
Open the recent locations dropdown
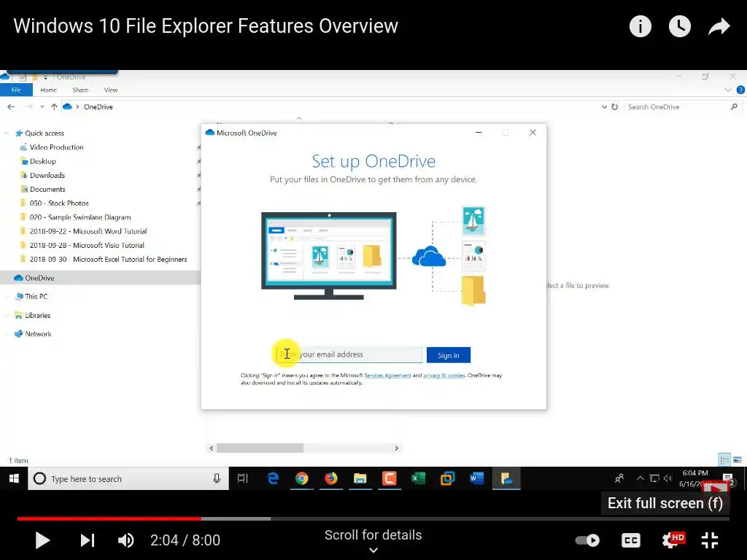coord(42,106)
